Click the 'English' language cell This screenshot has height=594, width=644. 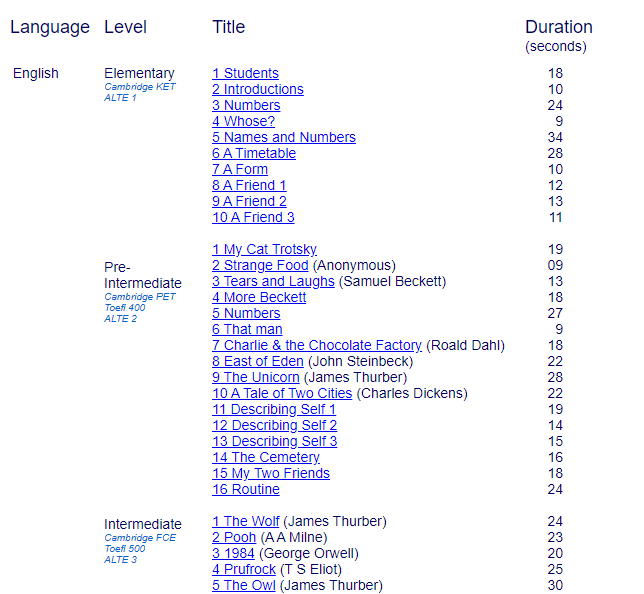click(x=36, y=74)
